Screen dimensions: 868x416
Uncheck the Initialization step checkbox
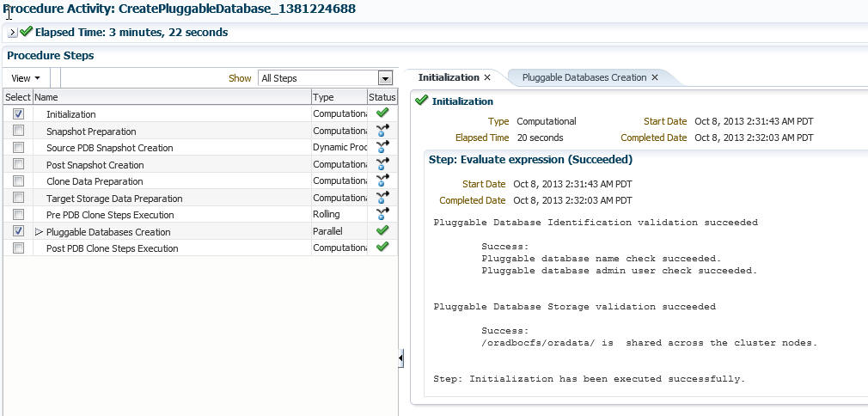pyautogui.click(x=18, y=113)
